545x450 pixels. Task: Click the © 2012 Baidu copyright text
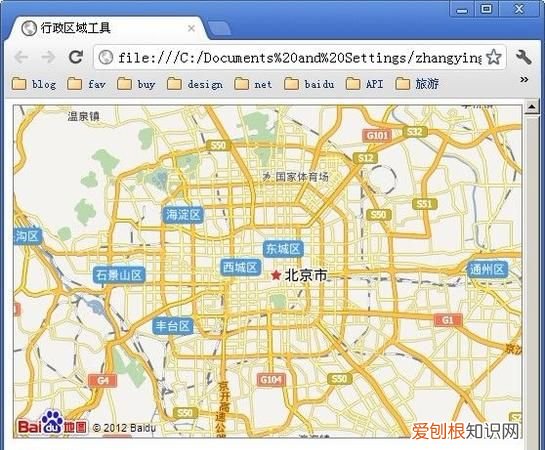pos(124,428)
